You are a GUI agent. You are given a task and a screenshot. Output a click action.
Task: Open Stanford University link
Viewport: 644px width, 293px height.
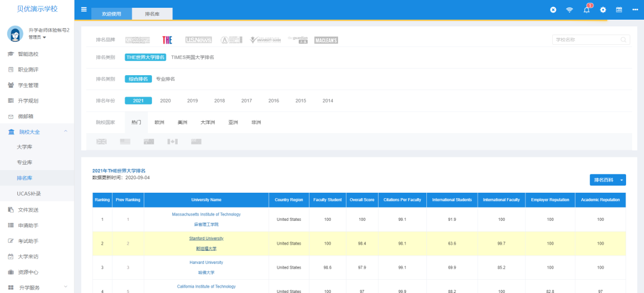(206, 238)
